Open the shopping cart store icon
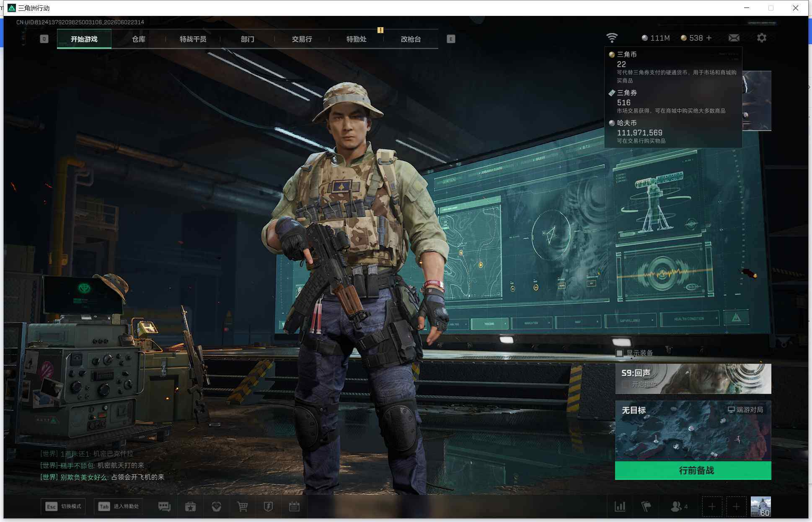The height and width of the screenshot is (522, 812). tap(242, 507)
